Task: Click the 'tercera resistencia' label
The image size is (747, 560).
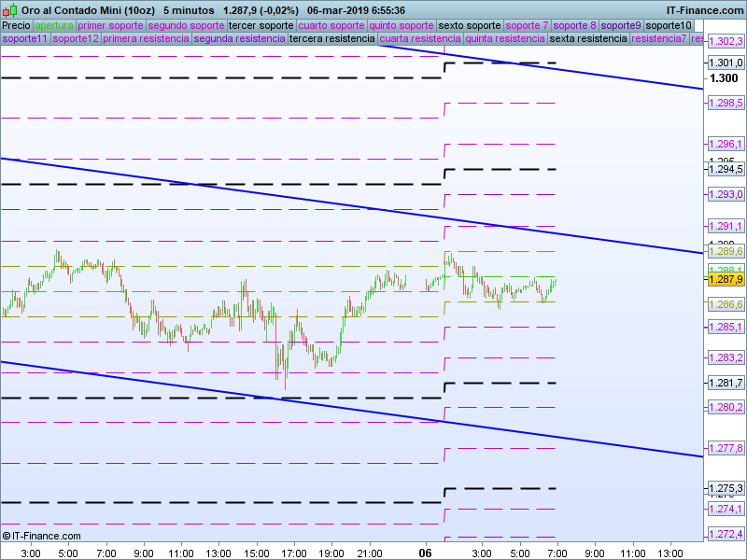Action: tap(331, 39)
